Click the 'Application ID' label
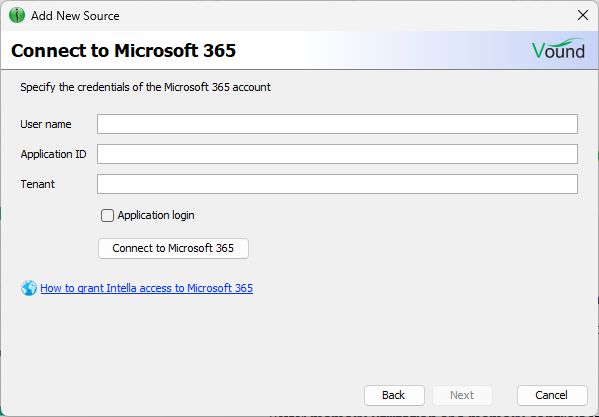Screen dimensions: 599x417 (x=53, y=154)
